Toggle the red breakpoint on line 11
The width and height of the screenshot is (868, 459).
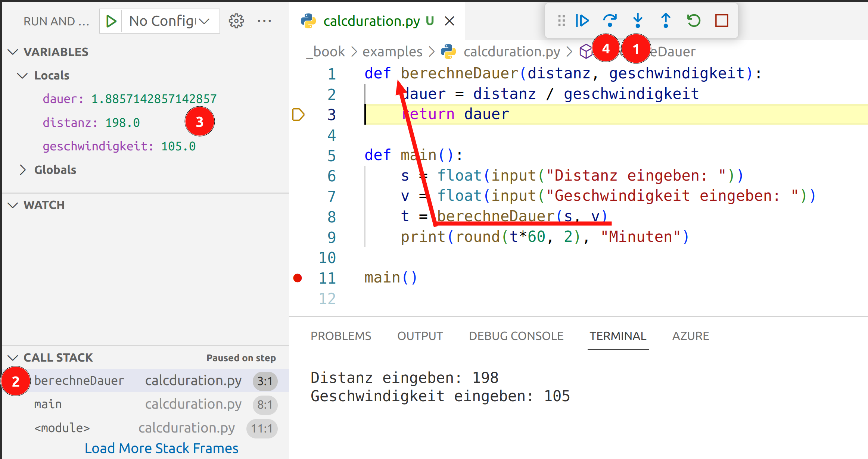tap(298, 278)
